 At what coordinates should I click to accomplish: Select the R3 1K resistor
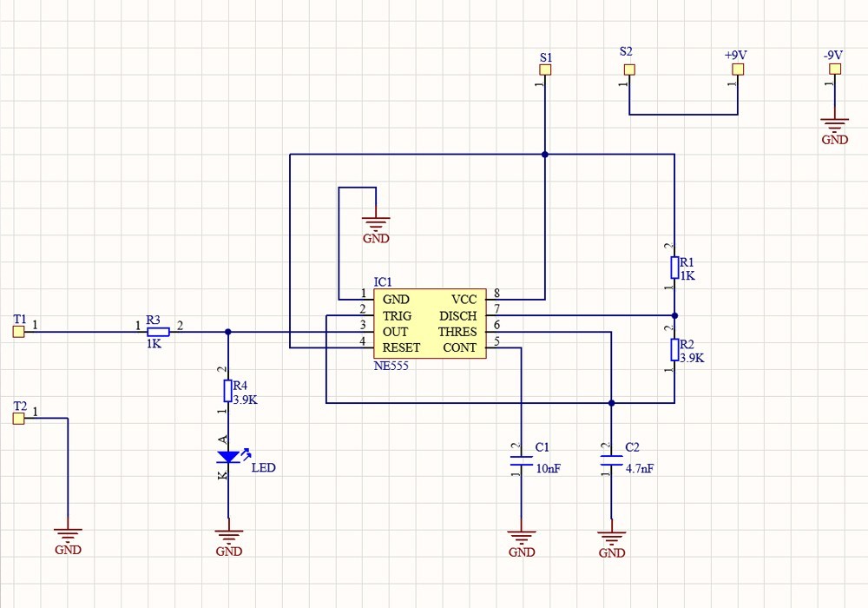[x=157, y=330]
